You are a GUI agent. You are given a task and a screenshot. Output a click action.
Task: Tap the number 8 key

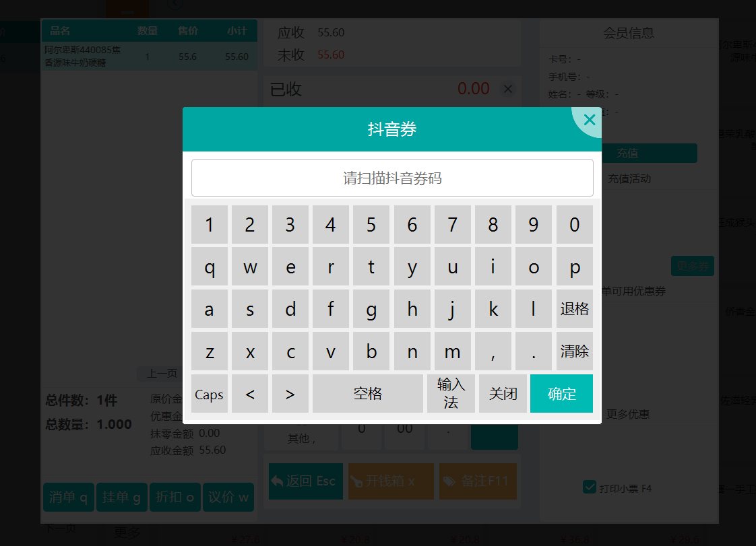tap(493, 225)
